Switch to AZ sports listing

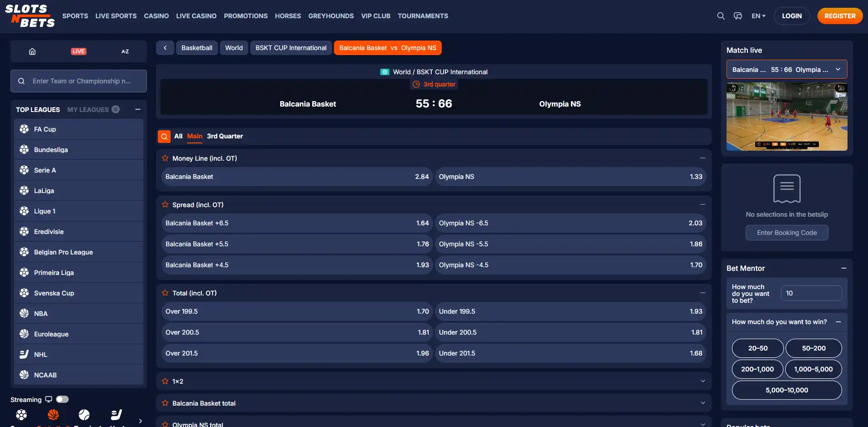(125, 51)
